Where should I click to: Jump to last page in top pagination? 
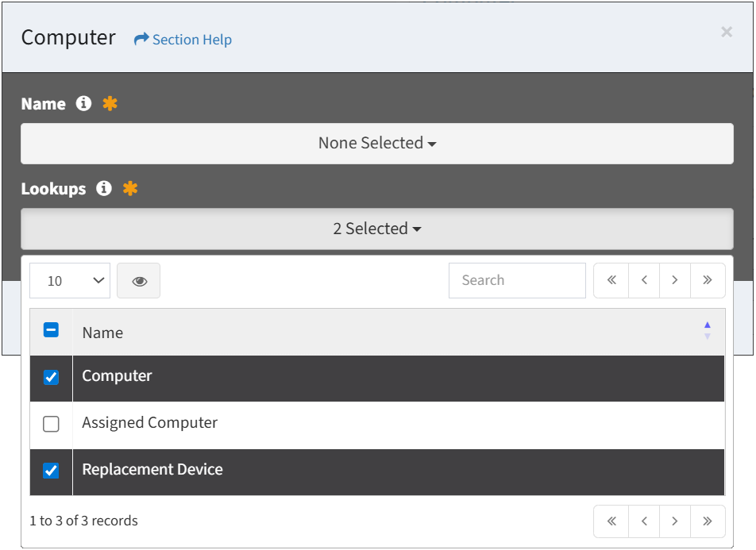(x=708, y=280)
